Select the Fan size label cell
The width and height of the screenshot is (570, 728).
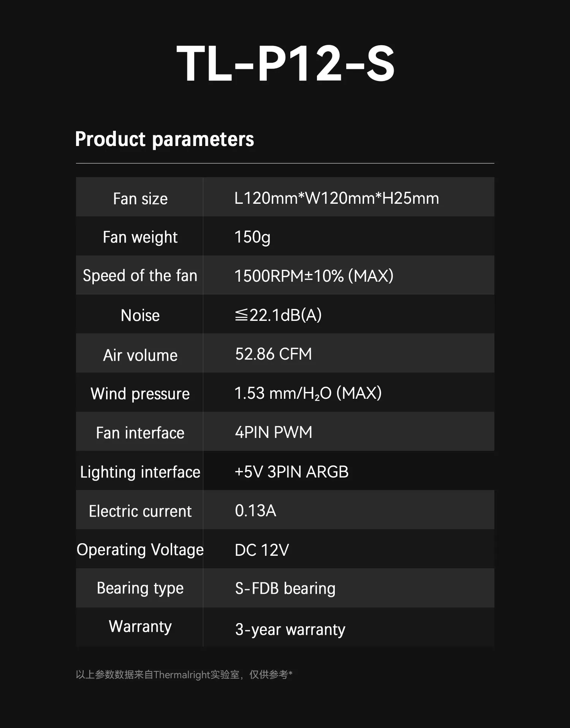coord(140,199)
